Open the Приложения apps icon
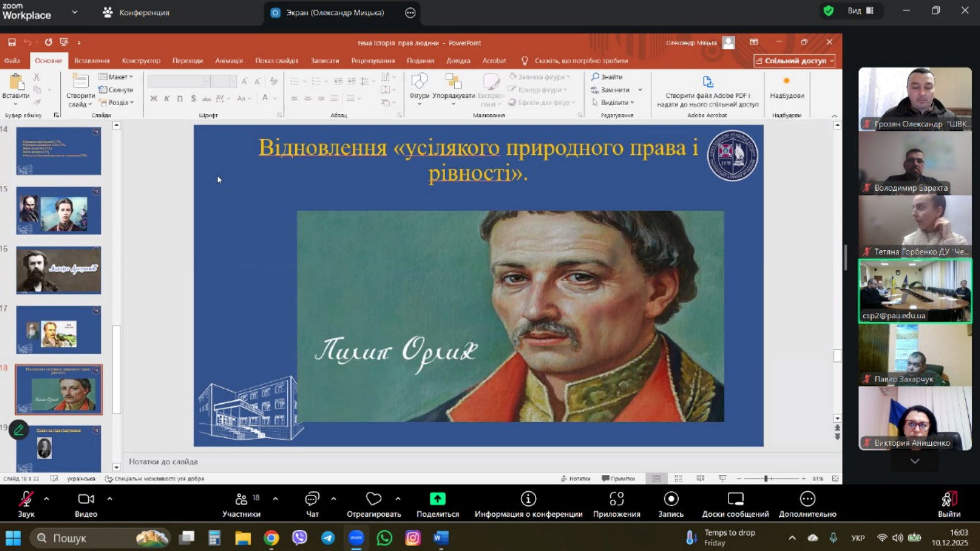 [x=616, y=499]
